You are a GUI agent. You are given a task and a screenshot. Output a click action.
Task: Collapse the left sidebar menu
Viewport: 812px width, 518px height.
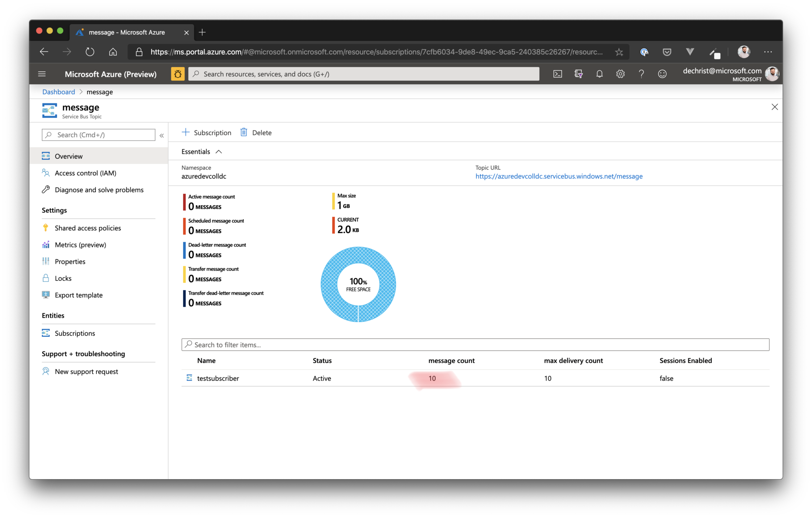(x=162, y=135)
